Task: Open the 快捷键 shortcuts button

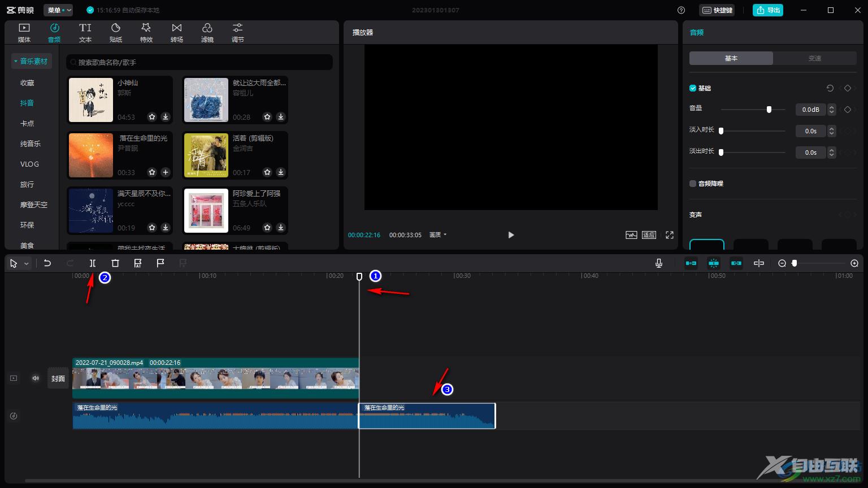Action: point(717,10)
